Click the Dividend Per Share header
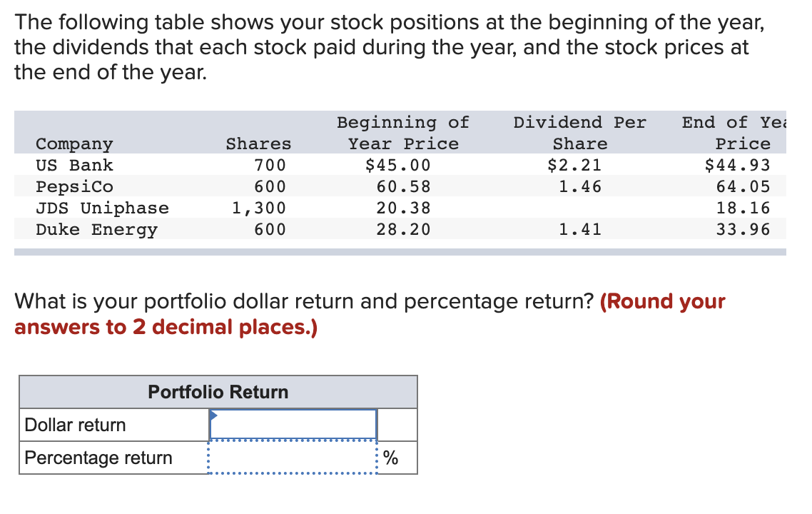Image resolution: width=812 pixels, height=514 pixels. point(579,133)
